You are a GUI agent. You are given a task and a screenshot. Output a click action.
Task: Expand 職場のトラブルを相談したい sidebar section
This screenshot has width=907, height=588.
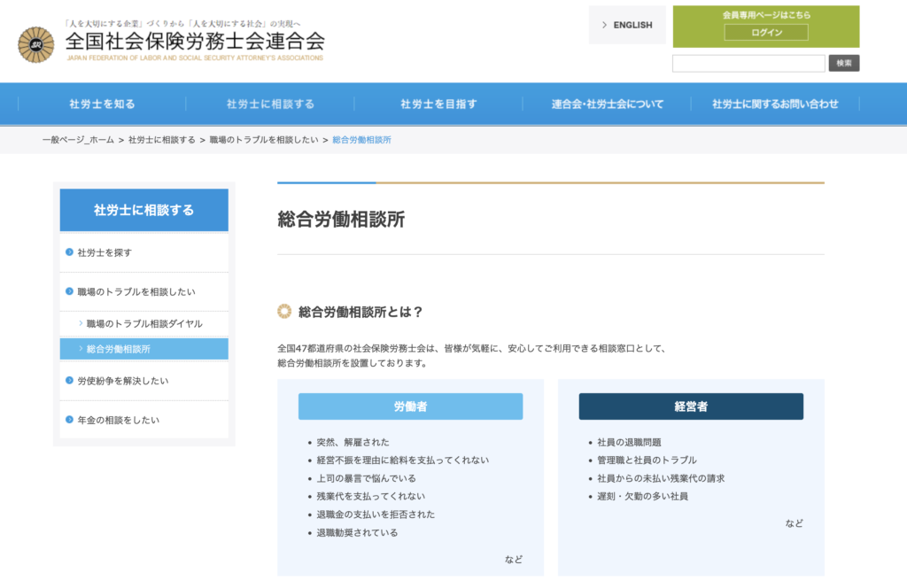point(136,291)
